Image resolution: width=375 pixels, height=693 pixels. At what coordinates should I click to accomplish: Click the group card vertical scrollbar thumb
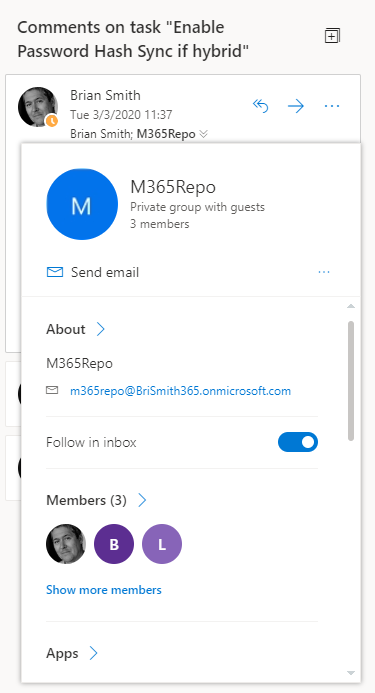[351, 381]
